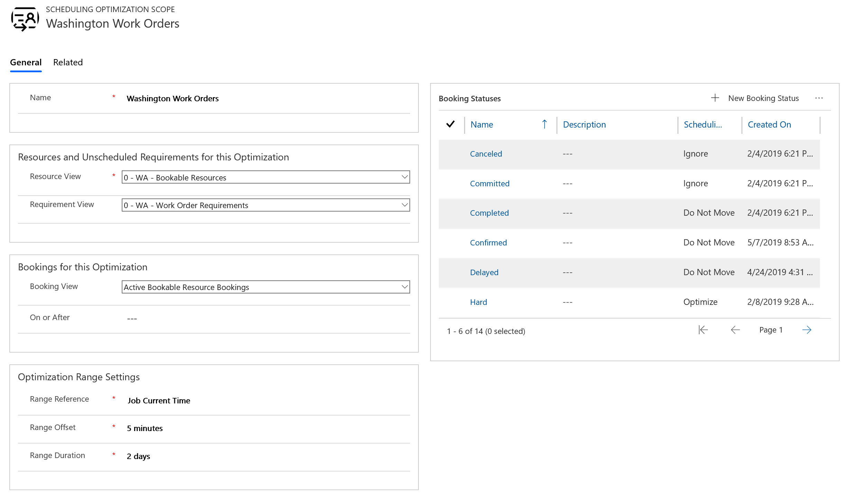This screenshot has width=841, height=504.
Task: Expand the Requirement View dropdown
Action: pos(402,205)
